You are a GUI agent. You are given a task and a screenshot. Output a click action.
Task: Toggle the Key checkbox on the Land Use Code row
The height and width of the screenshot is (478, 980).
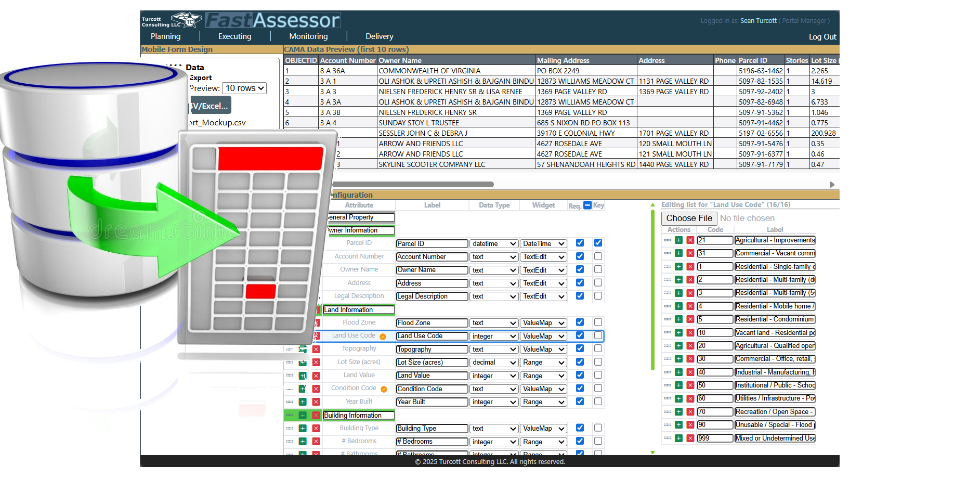[598, 335]
